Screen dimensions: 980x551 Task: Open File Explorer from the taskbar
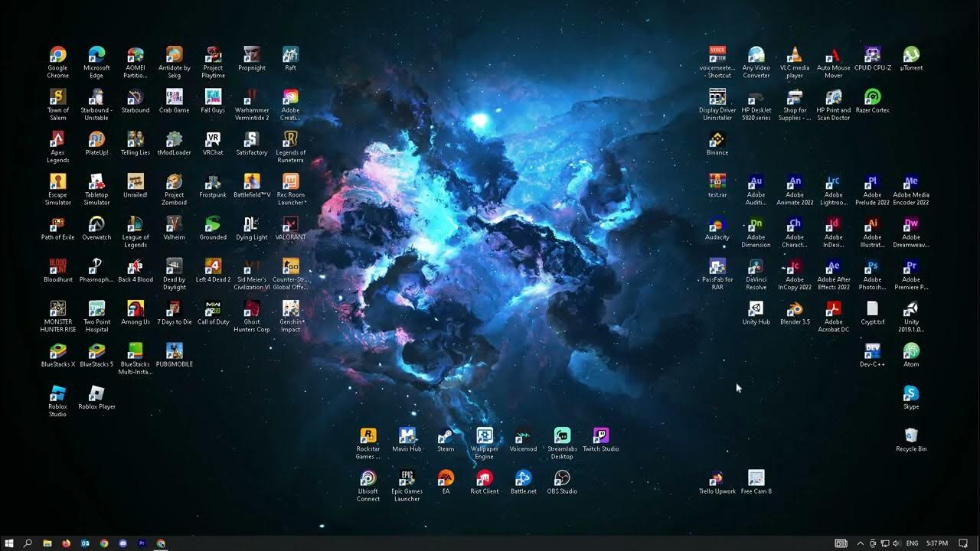point(47,543)
